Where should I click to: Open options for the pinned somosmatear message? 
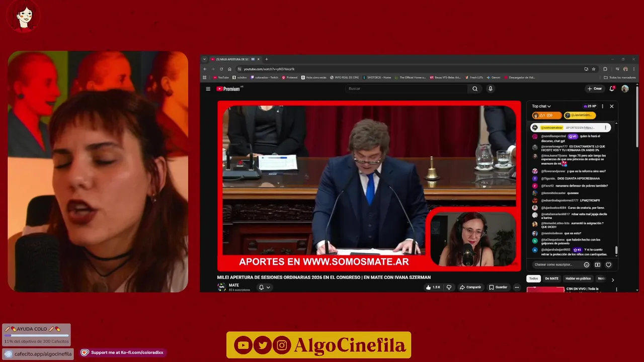pos(605,128)
